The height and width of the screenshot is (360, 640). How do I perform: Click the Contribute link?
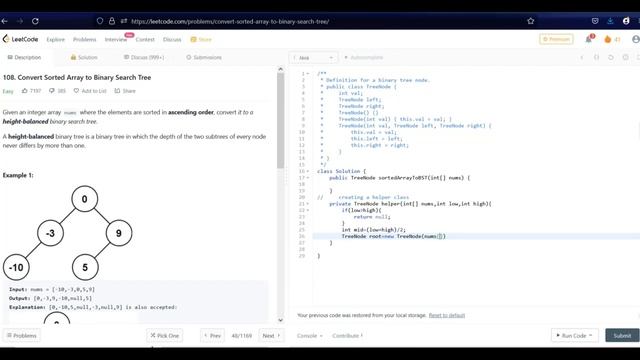pos(347,336)
